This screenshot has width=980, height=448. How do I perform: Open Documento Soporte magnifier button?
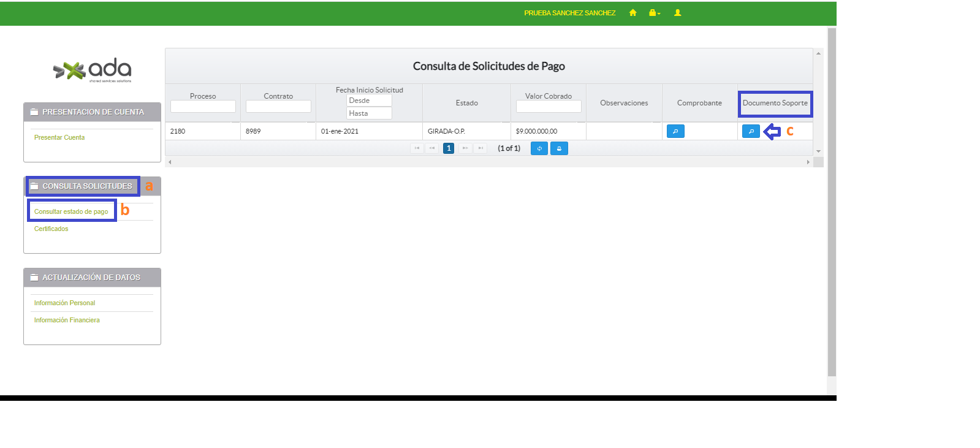750,131
